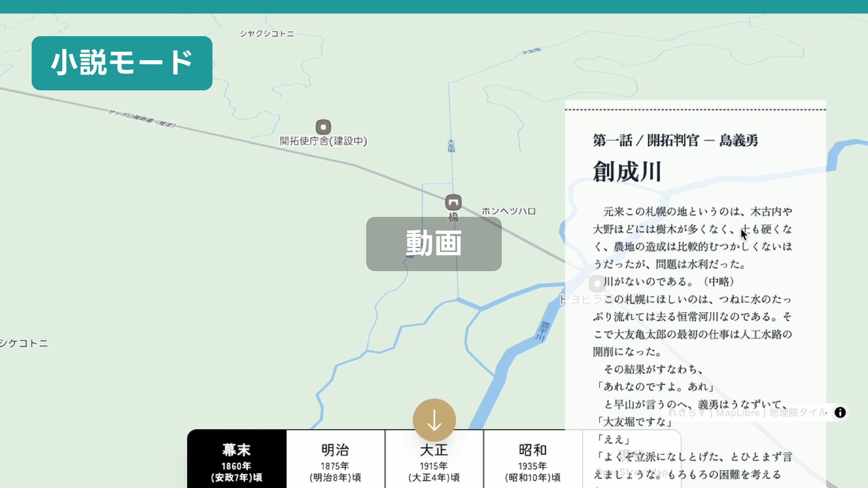This screenshot has height=488, width=868.
Task: Open the map attribution info icon
Action: tap(840, 413)
